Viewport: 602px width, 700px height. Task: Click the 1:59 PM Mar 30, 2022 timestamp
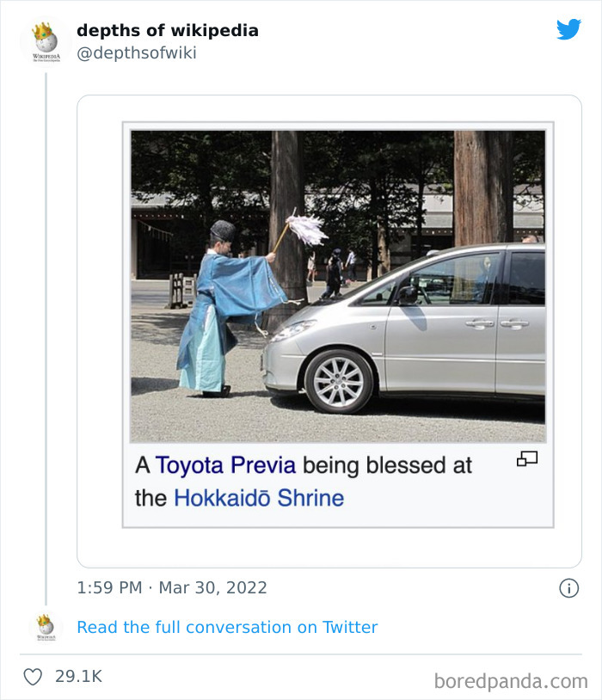[x=172, y=588]
